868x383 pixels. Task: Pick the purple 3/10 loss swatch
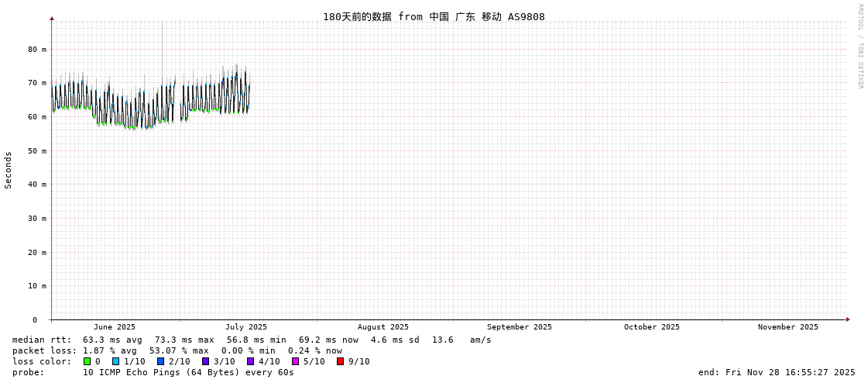(x=205, y=361)
